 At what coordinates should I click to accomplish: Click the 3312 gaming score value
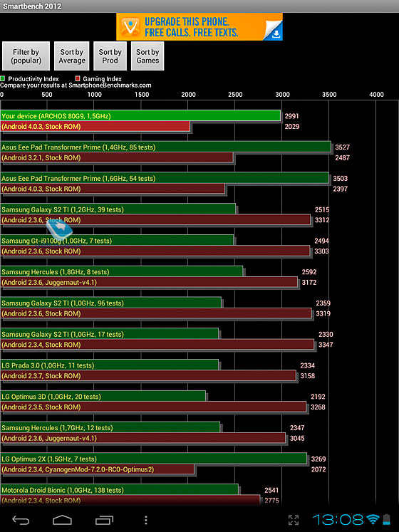(322, 220)
